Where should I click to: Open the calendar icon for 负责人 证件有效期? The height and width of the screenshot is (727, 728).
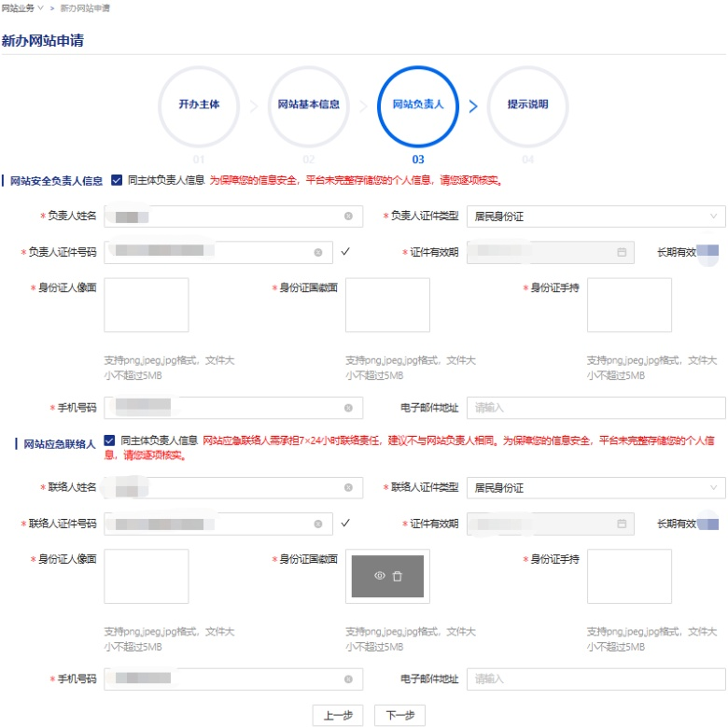(x=622, y=252)
